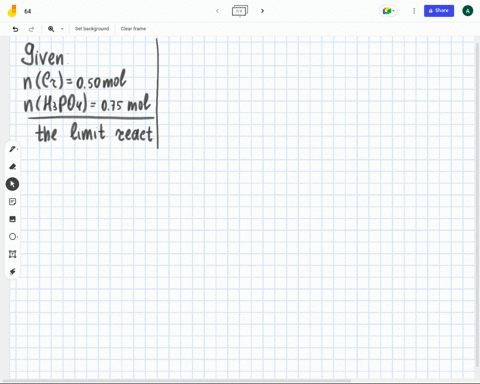Select the Eraser tool
This screenshot has width=480, height=384.
(x=13, y=166)
